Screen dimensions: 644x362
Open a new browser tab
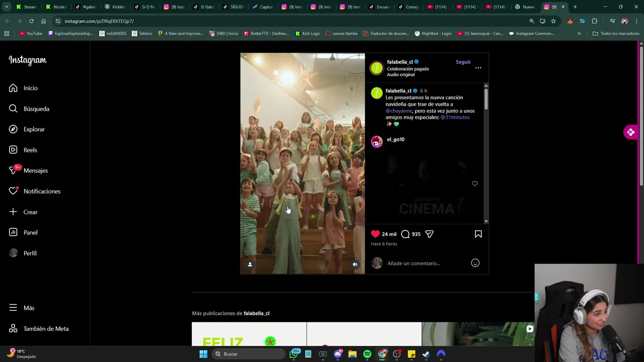(x=575, y=7)
